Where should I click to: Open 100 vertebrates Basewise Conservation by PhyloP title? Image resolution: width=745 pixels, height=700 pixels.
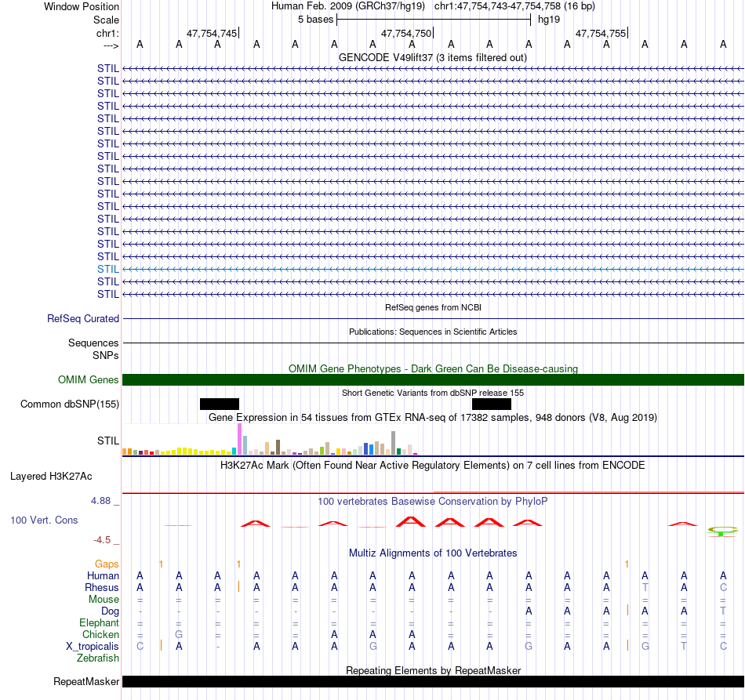coord(432,501)
